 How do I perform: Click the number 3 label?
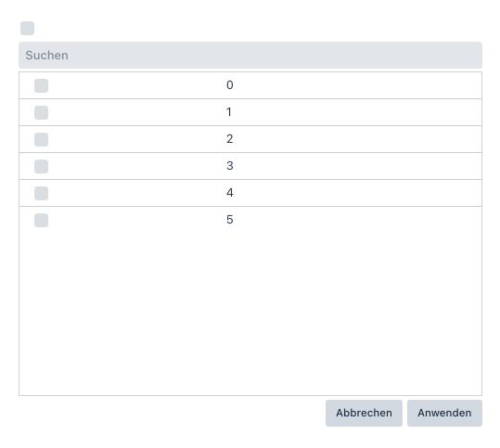(x=230, y=166)
